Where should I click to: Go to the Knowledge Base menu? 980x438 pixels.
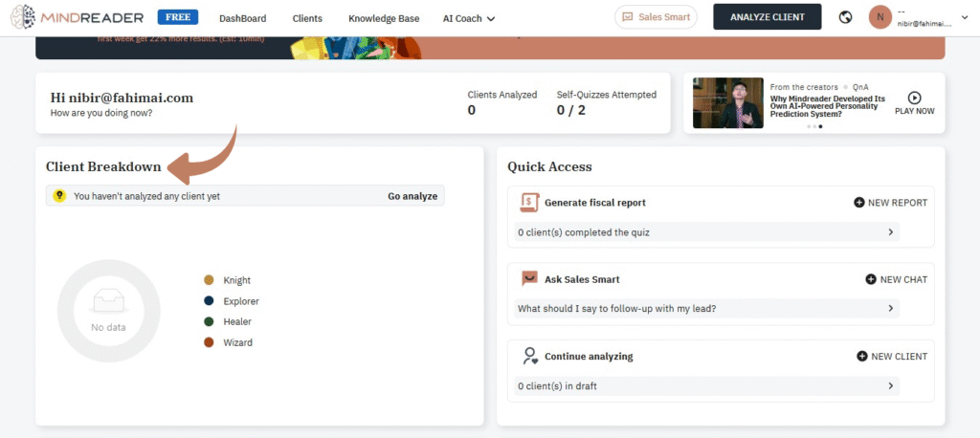coord(383,18)
